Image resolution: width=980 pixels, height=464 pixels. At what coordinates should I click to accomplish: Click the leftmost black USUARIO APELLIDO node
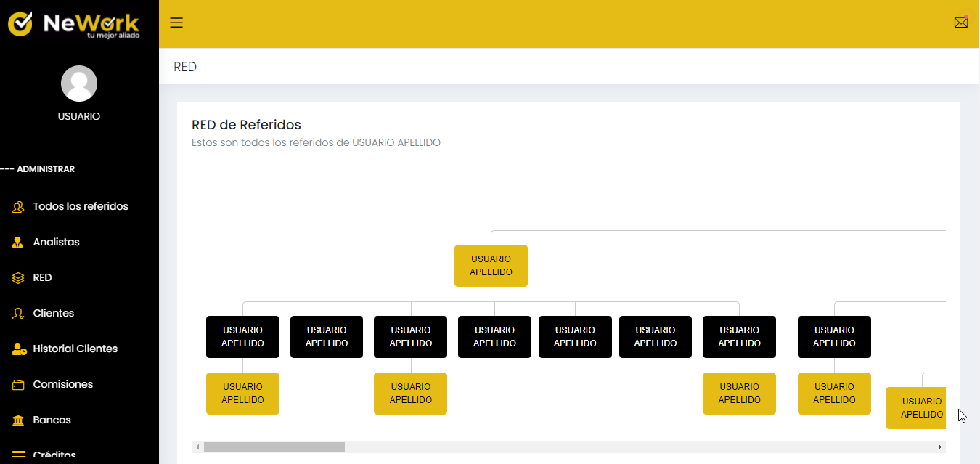[242, 337]
